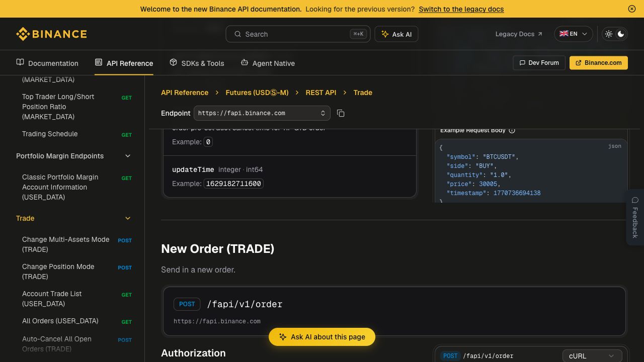This screenshot has width=644, height=362.
Task: Open the Agent Native tab
Action: [x=268, y=63]
